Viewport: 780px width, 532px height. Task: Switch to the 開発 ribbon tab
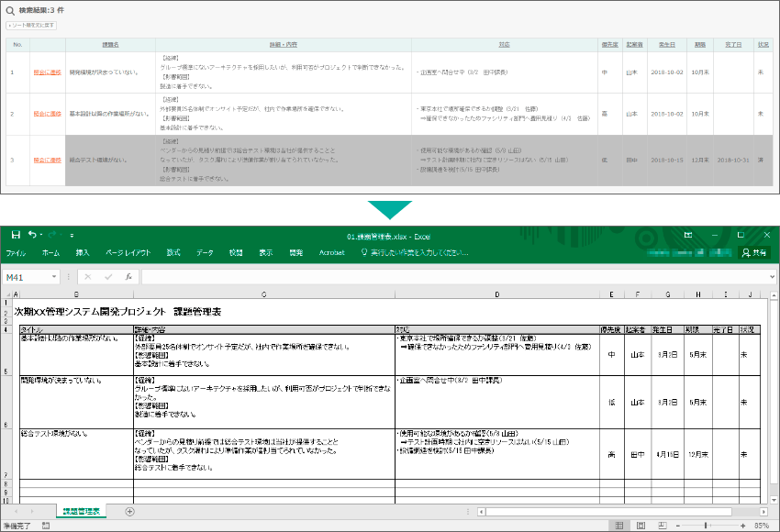pyautogui.click(x=296, y=252)
